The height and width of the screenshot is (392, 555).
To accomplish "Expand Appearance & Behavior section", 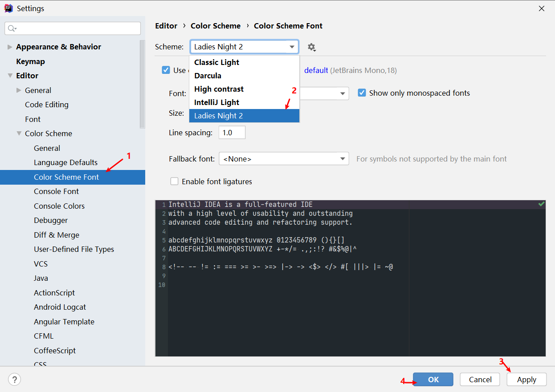I will pyautogui.click(x=10, y=47).
